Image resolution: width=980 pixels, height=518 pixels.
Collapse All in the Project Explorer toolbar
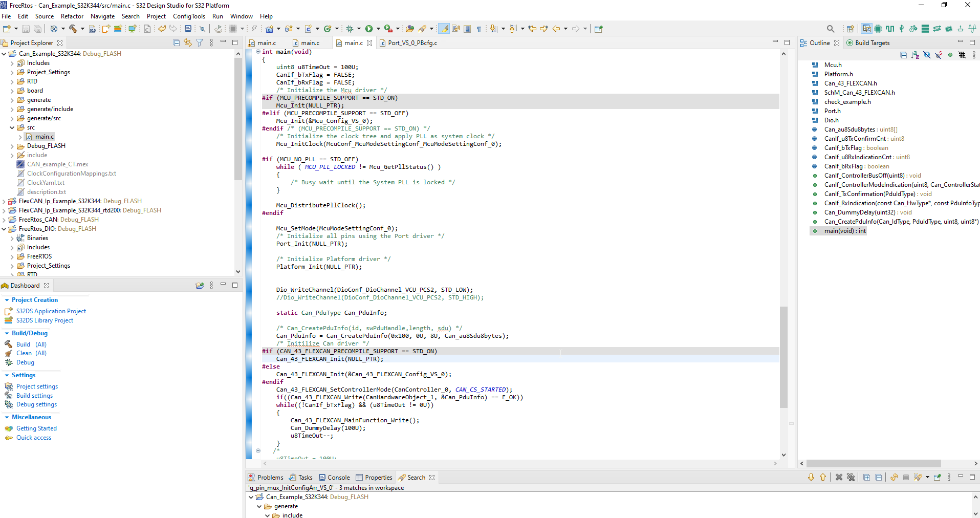tap(176, 43)
